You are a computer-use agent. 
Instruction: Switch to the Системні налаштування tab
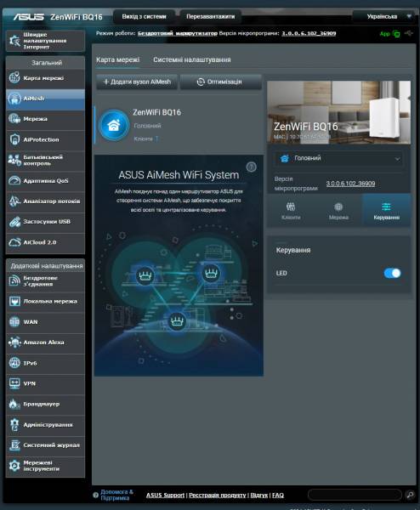coord(192,59)
